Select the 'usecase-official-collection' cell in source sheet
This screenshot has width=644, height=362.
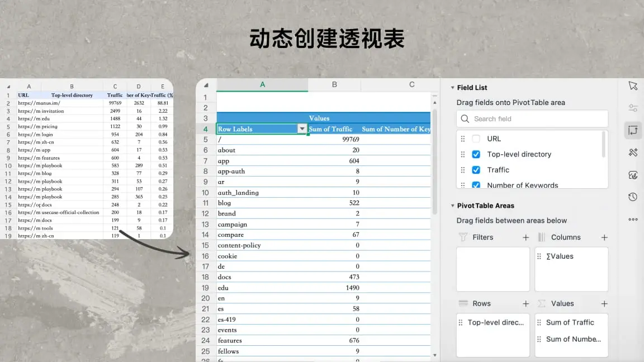(x=72, y=213)
